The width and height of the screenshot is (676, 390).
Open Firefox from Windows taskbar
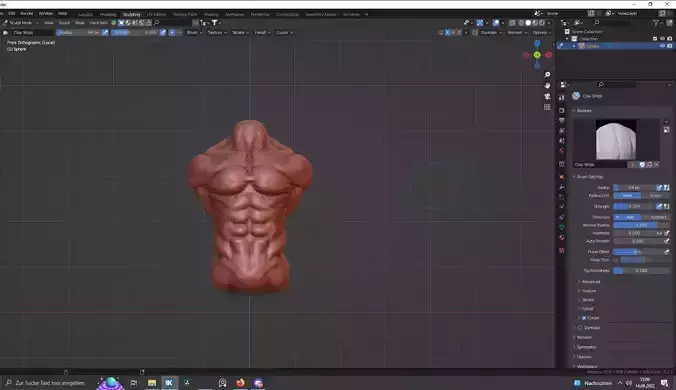[240, 383]
